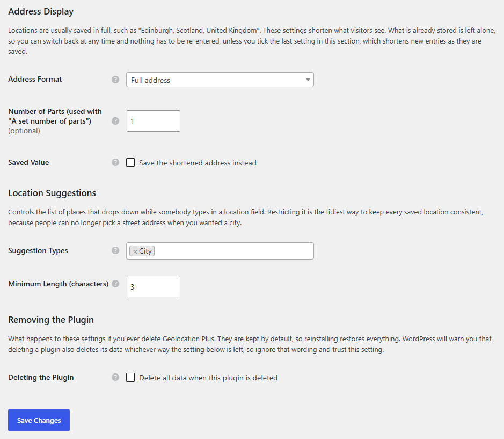Enable the Save the shortened address checkbox
The height and width of the screenshot is (439, 504).
point(130,162)
